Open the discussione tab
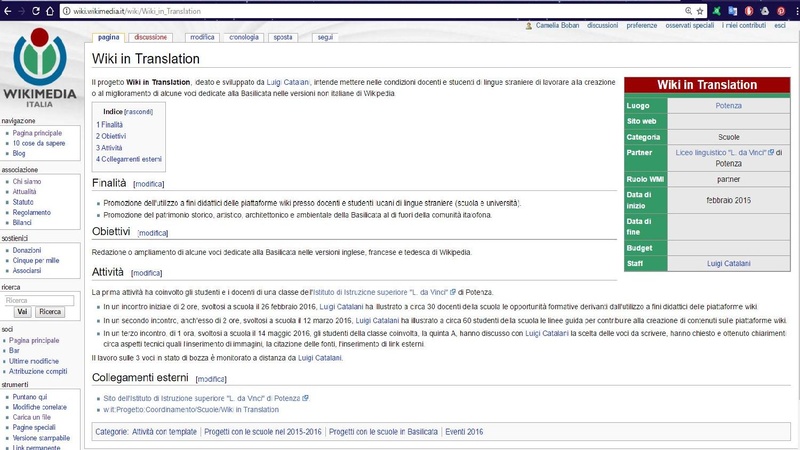The image size is (800, 450). [x=151, y=37]
